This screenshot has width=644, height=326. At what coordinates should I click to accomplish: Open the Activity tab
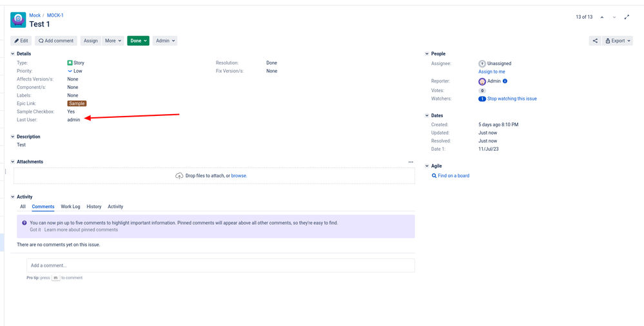[115, 207]
